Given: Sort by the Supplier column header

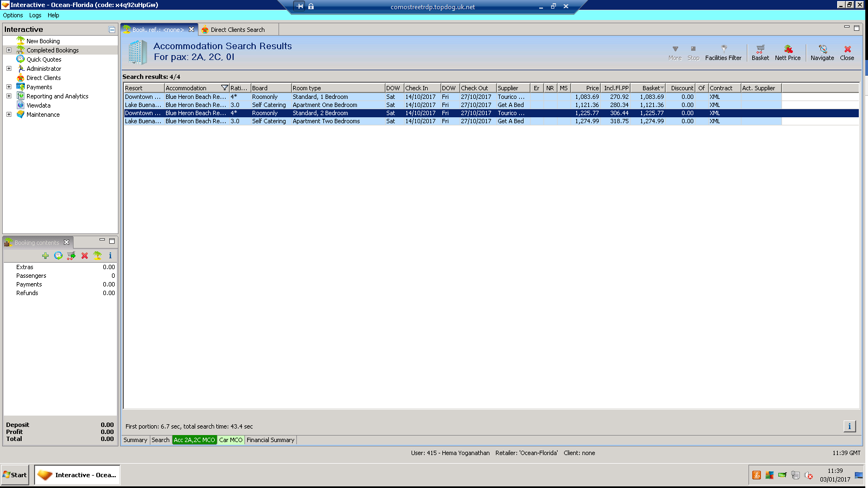Looking at the screenshot, I should 513,88.
